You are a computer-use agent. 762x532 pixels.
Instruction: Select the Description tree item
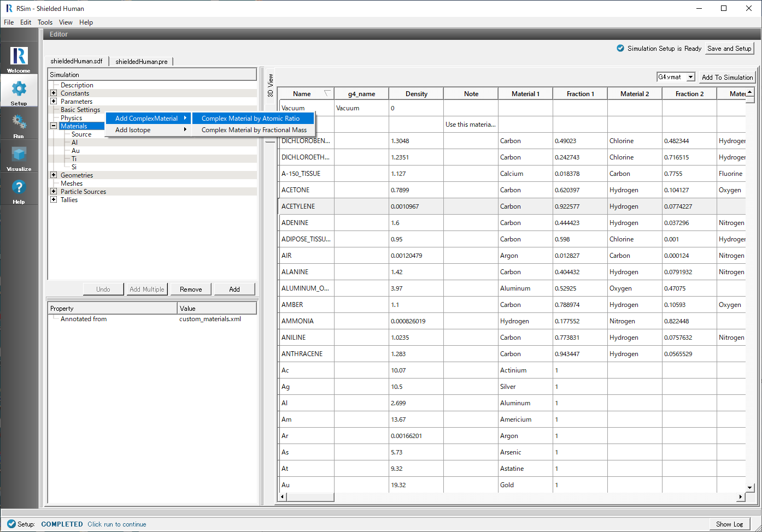(x=77, y=85)
